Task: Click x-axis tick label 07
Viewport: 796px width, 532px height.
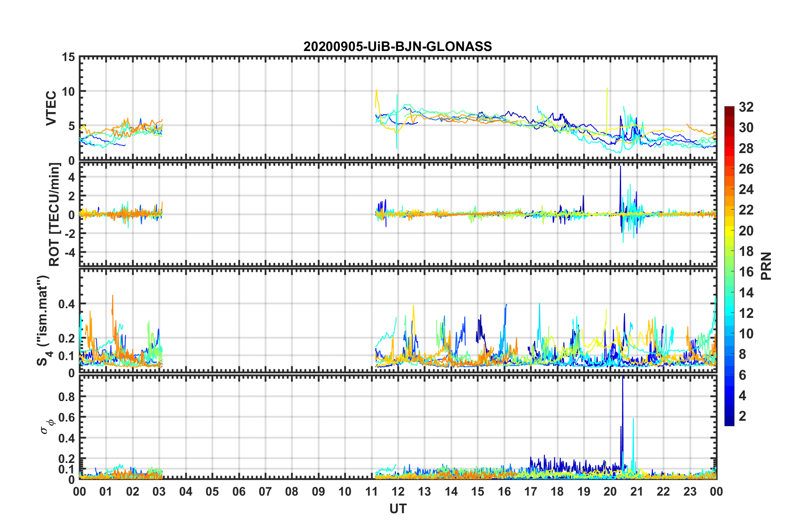Action: pos(265,491)
